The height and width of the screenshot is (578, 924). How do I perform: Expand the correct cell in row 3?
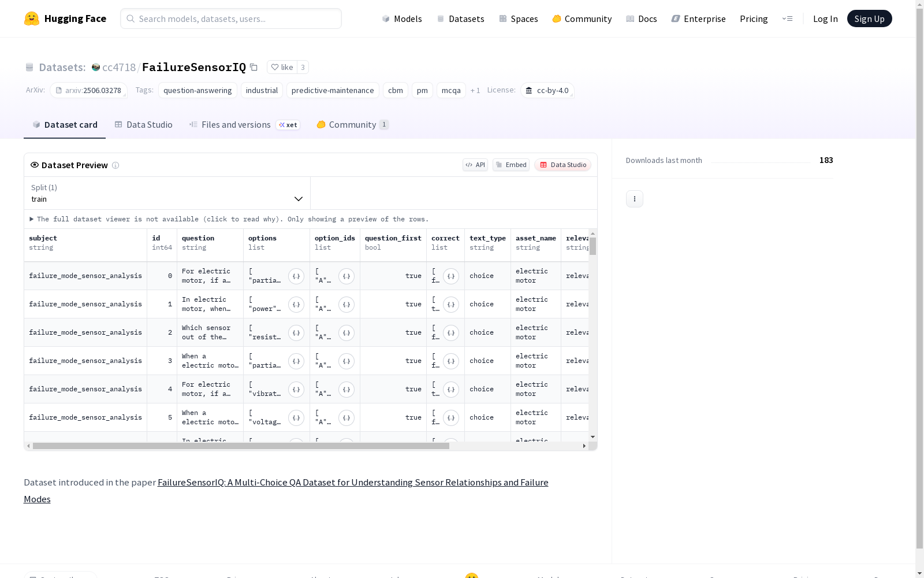[x=451, y=361]
